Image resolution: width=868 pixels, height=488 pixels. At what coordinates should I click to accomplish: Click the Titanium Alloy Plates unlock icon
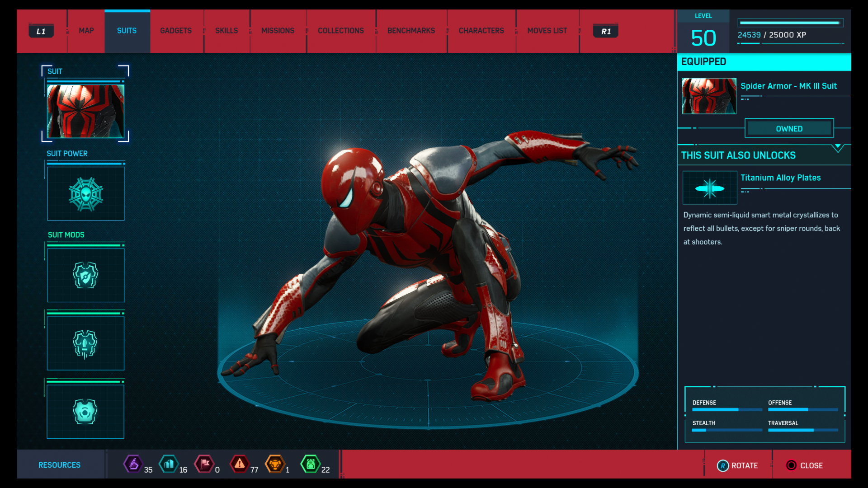709,188
